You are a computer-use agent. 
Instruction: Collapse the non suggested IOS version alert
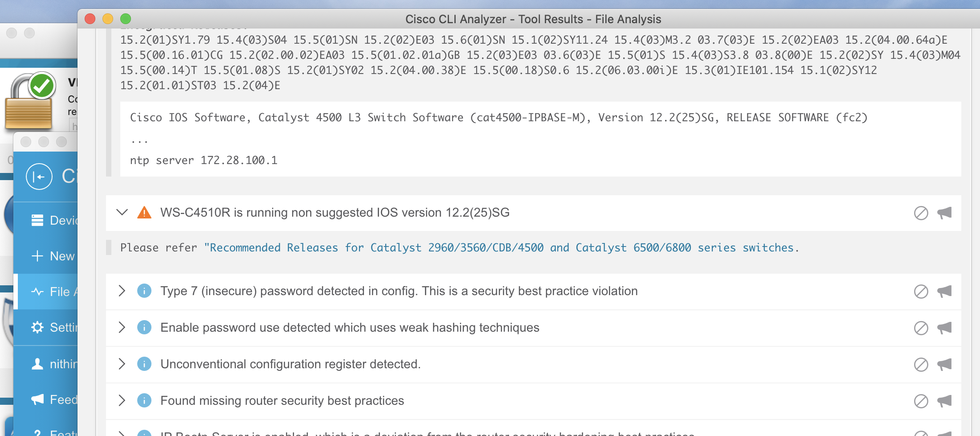[121, 213]
